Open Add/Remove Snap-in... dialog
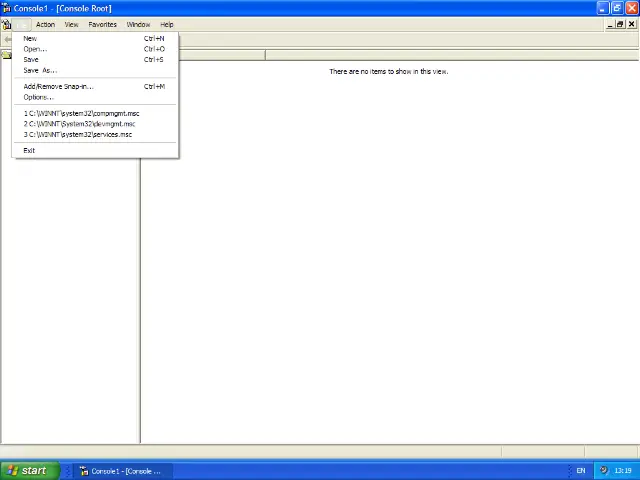 click(x=58, y=86)
